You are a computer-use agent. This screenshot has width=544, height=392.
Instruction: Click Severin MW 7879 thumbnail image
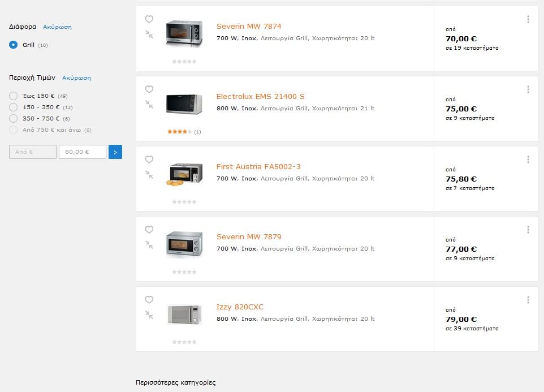184,244
